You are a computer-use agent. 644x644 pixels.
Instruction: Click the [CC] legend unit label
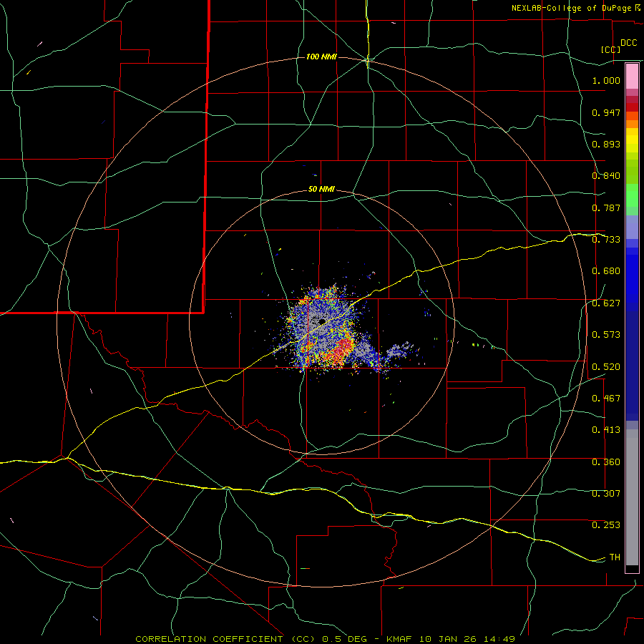pos(611,49)
